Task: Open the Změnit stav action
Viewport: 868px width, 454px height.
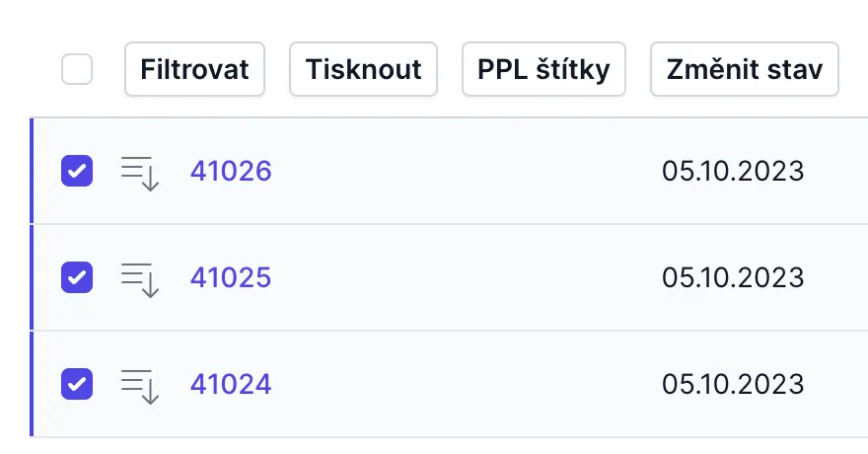Action: 744,69
